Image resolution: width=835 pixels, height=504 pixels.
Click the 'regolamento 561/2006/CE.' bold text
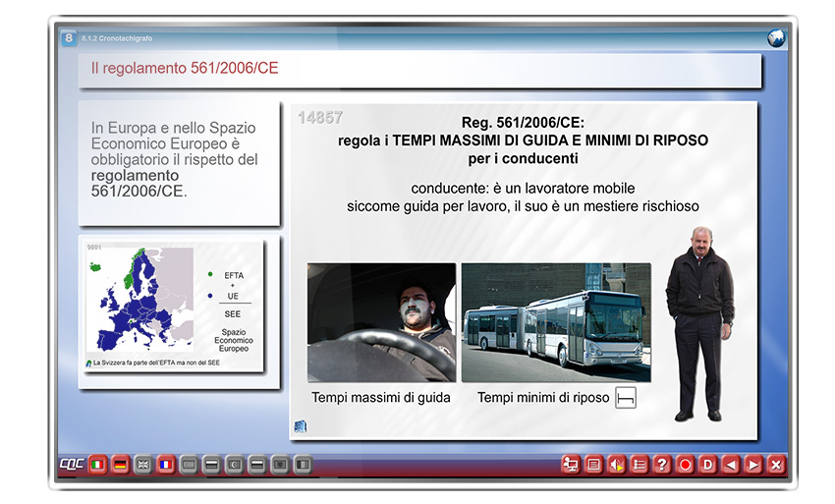[x=139, y=184]
